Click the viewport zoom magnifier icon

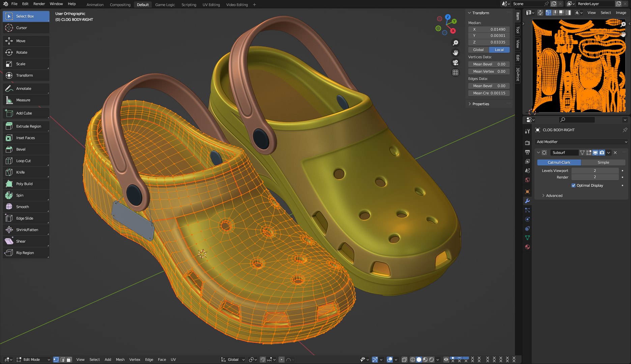click(455, 43)
